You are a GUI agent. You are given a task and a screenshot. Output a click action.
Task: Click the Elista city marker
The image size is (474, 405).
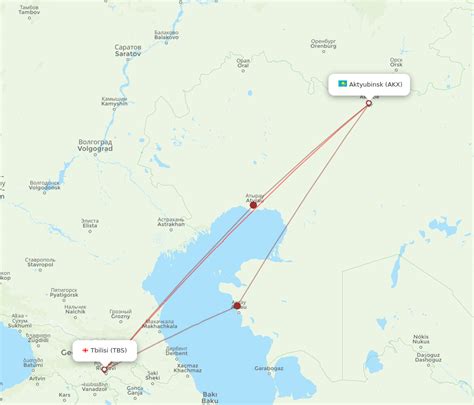[90, 231]
